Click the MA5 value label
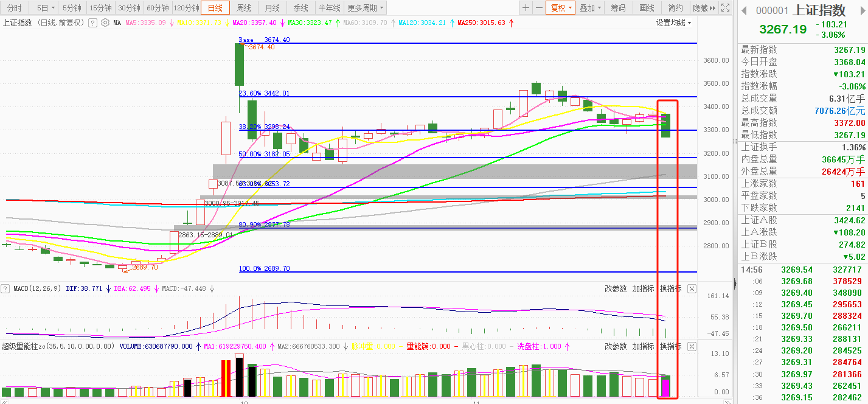 [146, 23]
